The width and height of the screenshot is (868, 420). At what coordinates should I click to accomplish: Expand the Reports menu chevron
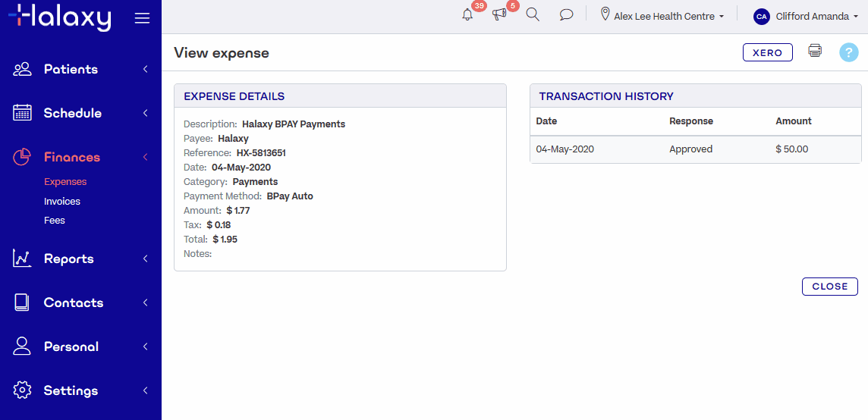[146, 259]
